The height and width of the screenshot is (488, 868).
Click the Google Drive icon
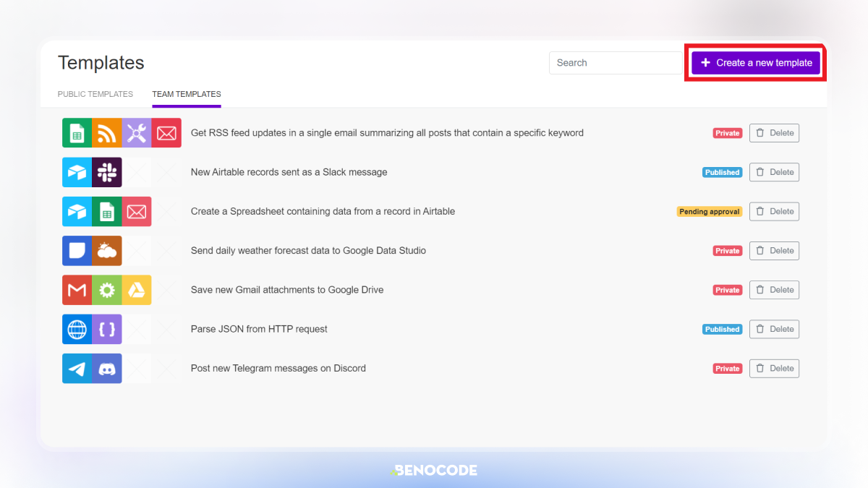[x=137, y=290]
